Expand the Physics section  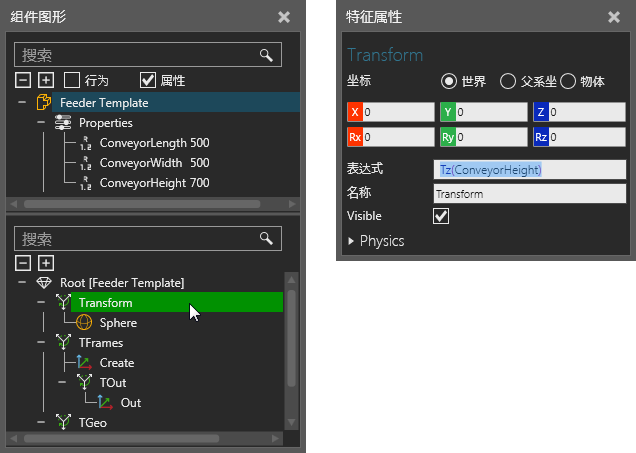tap(351, 241)
